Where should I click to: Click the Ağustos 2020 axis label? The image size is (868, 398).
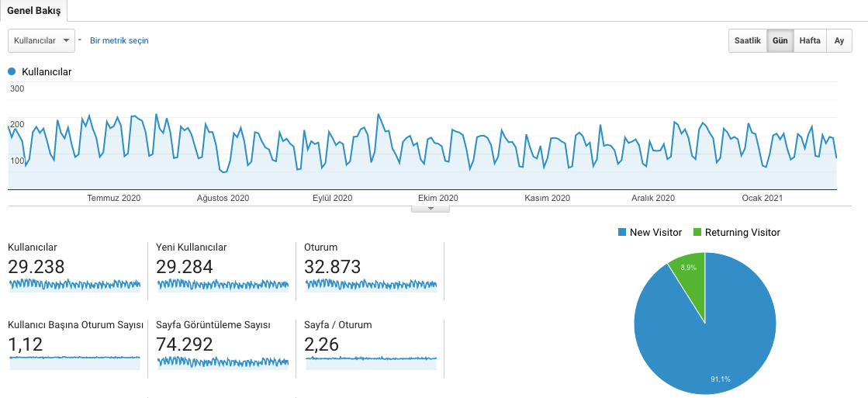(x=223, y=198)
